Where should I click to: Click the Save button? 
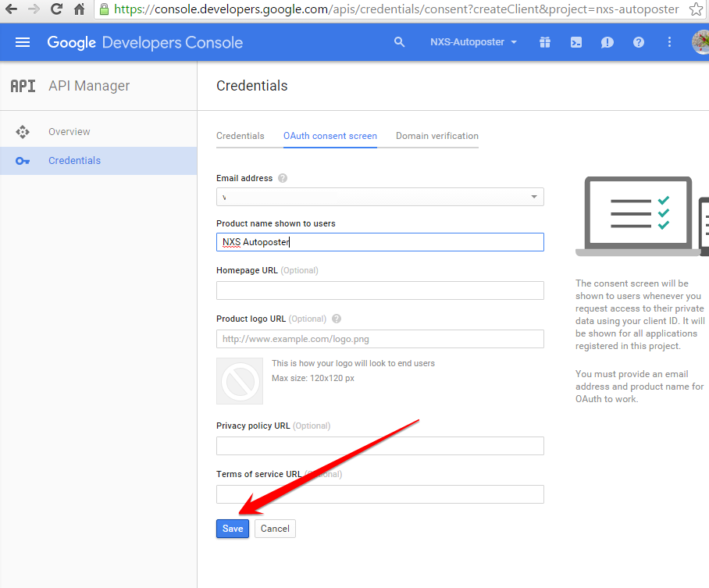233,529
